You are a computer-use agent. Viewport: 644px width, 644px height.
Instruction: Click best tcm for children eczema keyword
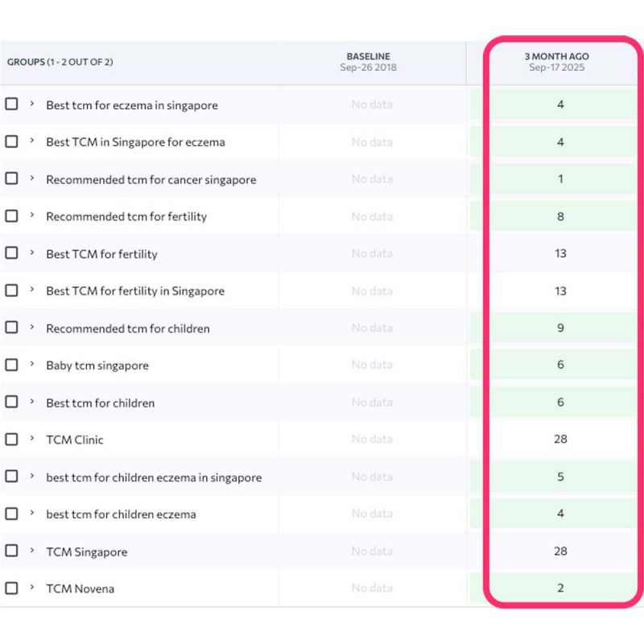121,514
